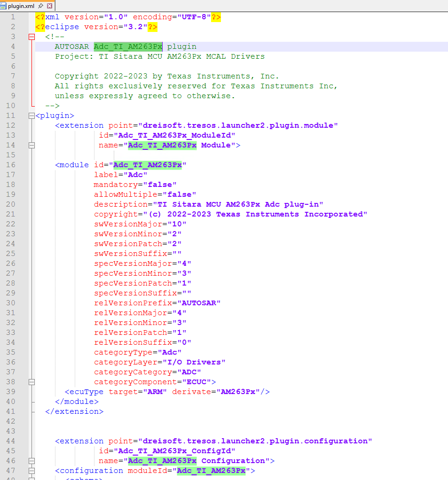Image resolution: width=448 pixels, height=480 pixels.
Task: Click the id value 'Adc_TI_AM263Px_ModuleId'
Action: 174,135
